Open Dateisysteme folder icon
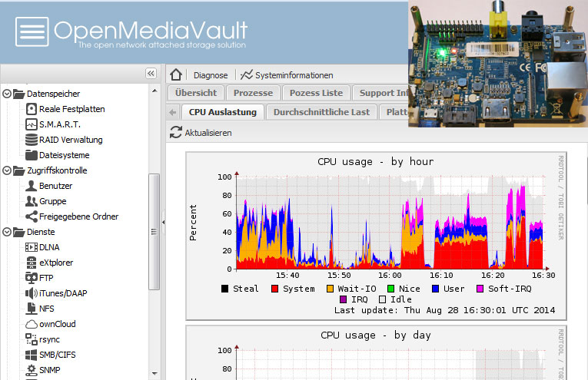The width and height of the screenshot is (588, 380). pos(31,155)
